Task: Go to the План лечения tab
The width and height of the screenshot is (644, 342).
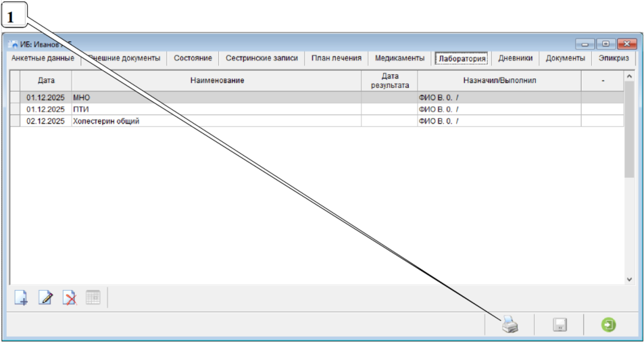Action: pos(336,59)
